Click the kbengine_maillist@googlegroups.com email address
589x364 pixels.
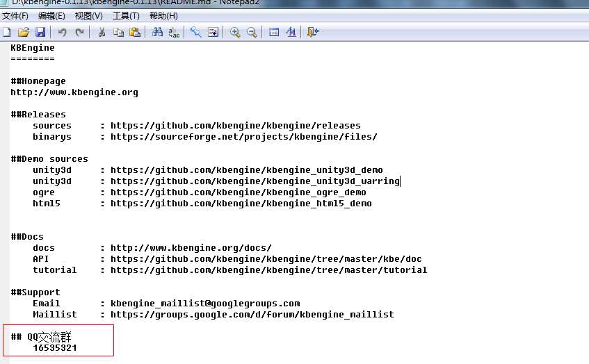click(x=205, y=304)
